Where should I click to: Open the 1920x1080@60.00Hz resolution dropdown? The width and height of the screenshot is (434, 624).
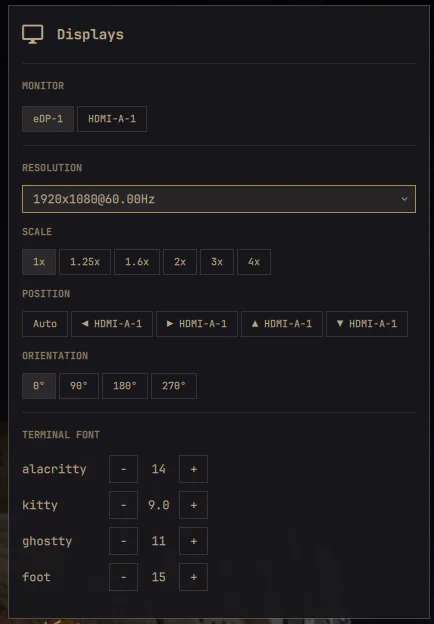click(219, 199)
